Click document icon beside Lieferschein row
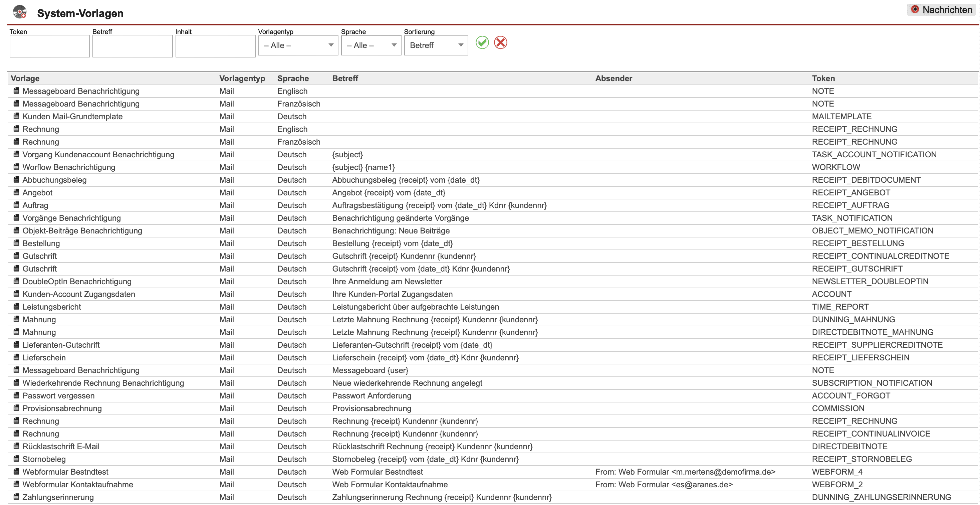 (16, 357)
